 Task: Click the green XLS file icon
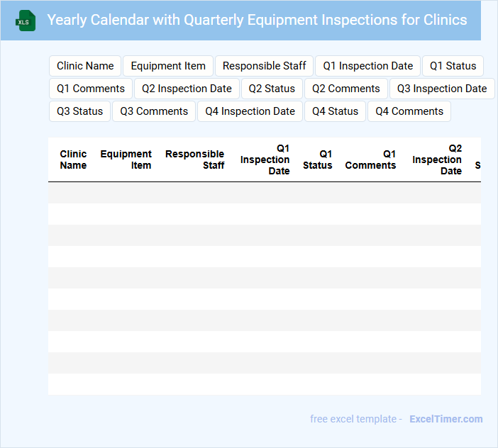tap(26, 21)
